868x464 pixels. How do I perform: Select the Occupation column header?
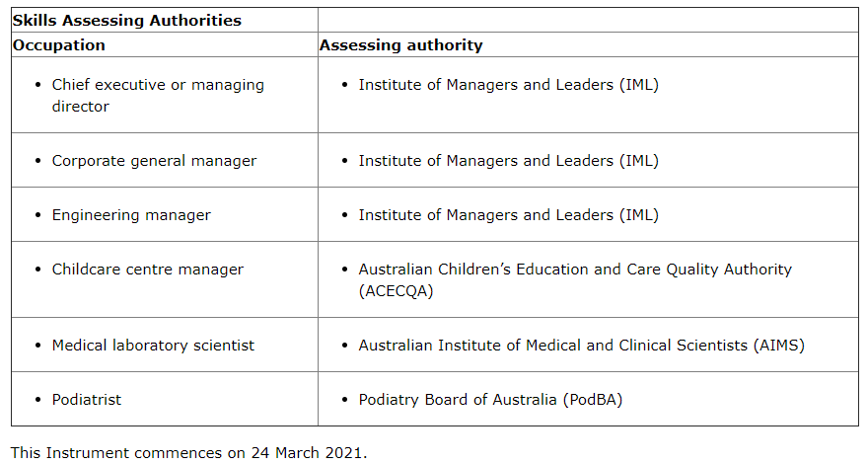pos(59,44)
